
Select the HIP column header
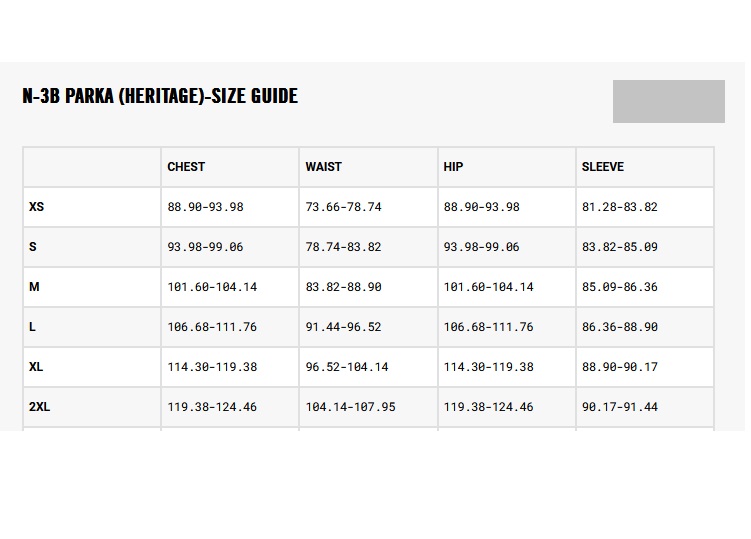(x=453, y=167)
